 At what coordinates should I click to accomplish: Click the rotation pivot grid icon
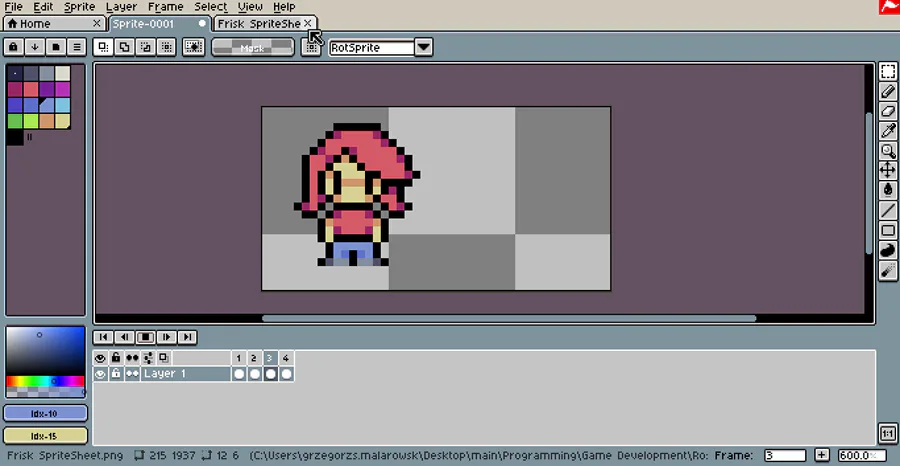click(311, 47)
